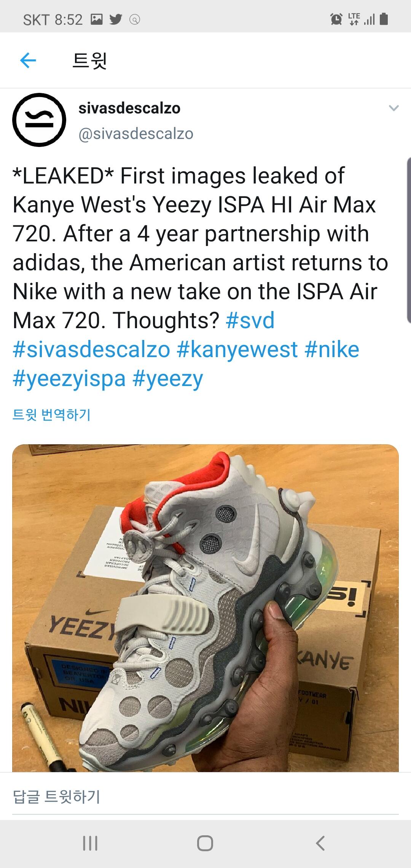
Task: Open the #sivasdescalzo hashtag
Action: click(x=91, y=349)
